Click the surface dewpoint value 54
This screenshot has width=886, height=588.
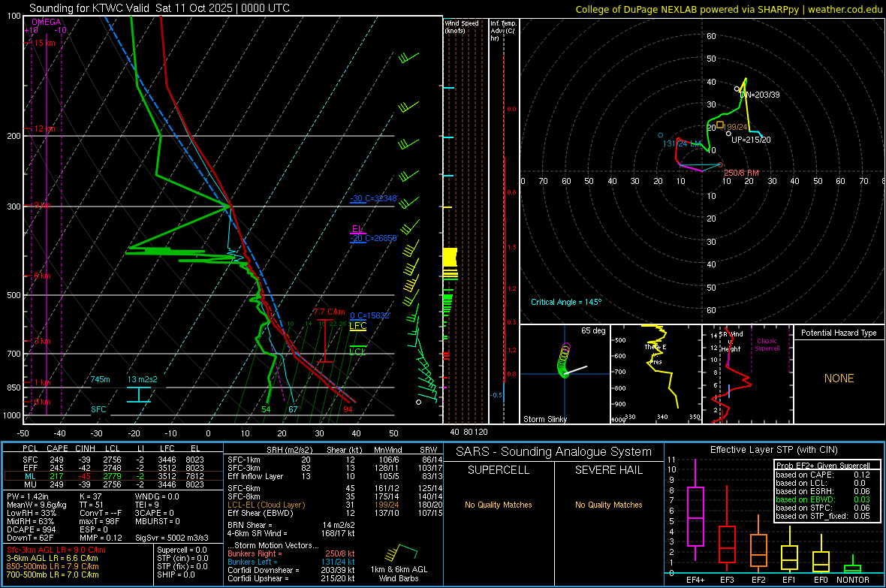coord(266,409)
